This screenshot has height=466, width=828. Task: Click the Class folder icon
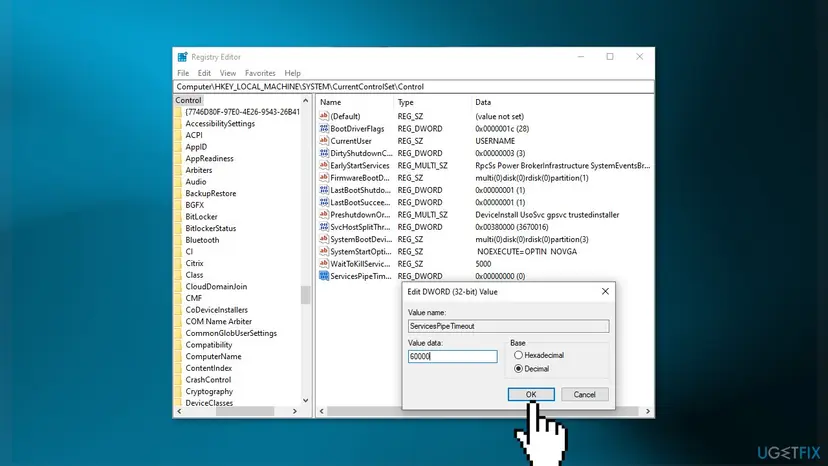tap(178, 275)
